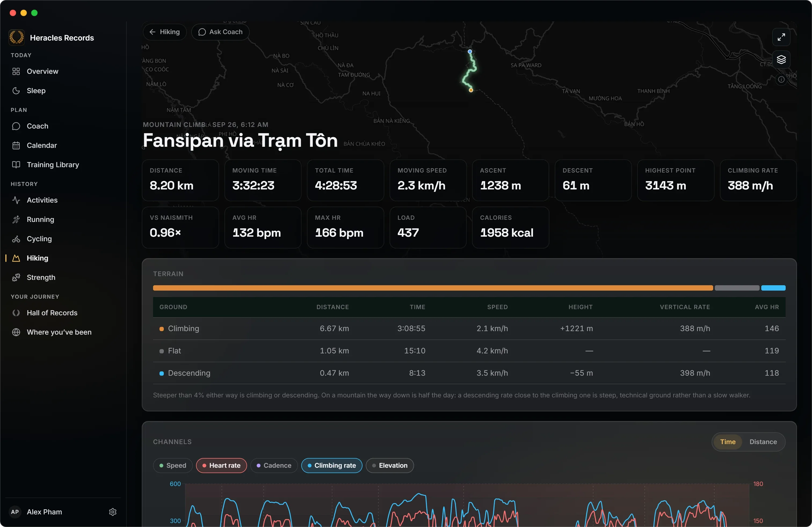The width and height of the screenshot is (812, 527).
Task: Expand the map to fullscreen
Action: tap(781, 37)
